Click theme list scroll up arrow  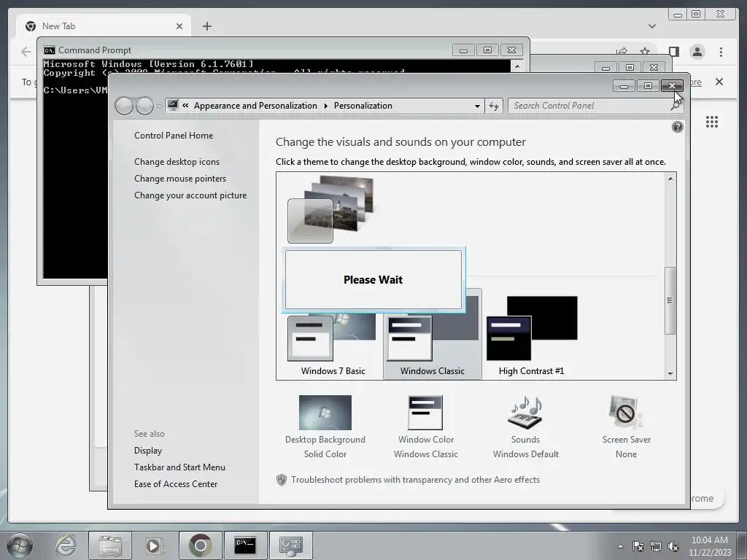coord(670,179)
